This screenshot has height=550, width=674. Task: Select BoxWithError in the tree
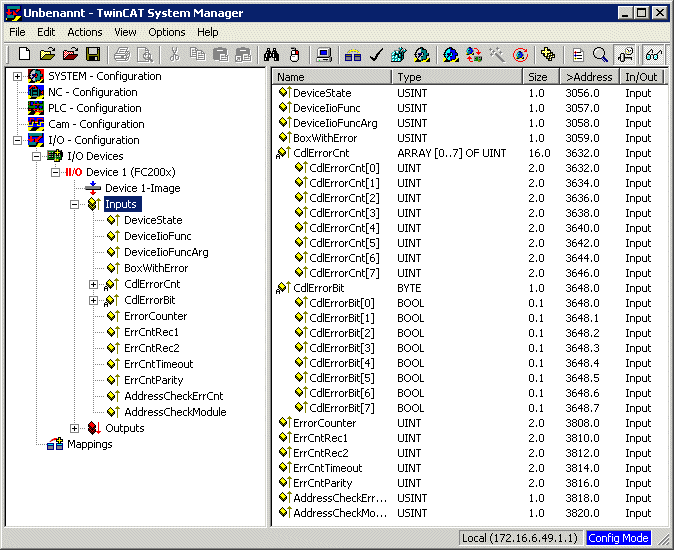(x=156, y=268)
